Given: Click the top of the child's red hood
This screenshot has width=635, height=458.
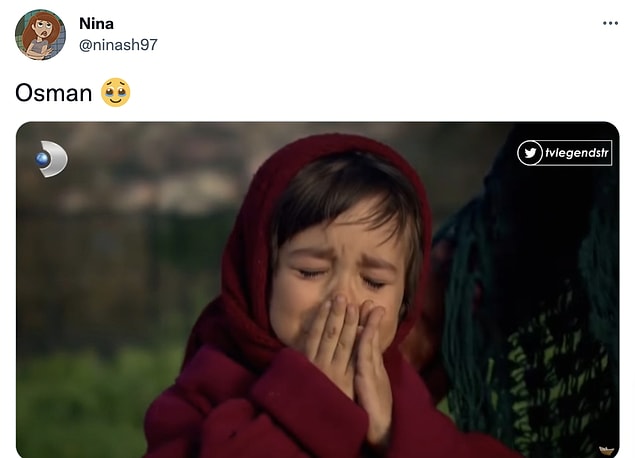Looking at the screenshot, I should [330, 150].
